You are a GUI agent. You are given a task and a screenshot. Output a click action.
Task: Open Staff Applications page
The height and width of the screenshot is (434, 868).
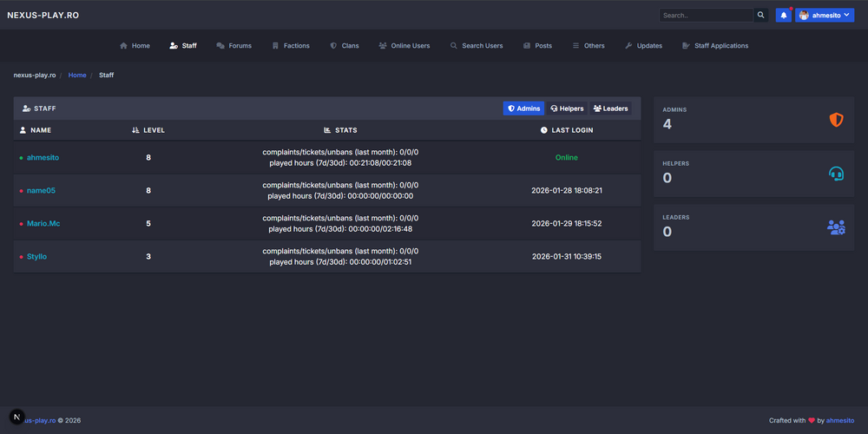715,46
